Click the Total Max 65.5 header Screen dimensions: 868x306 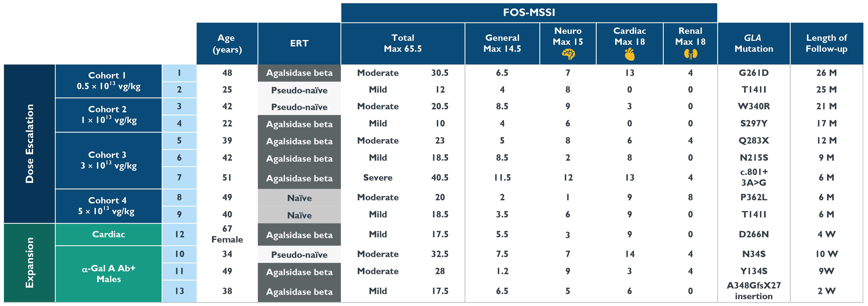coord(403,43)
